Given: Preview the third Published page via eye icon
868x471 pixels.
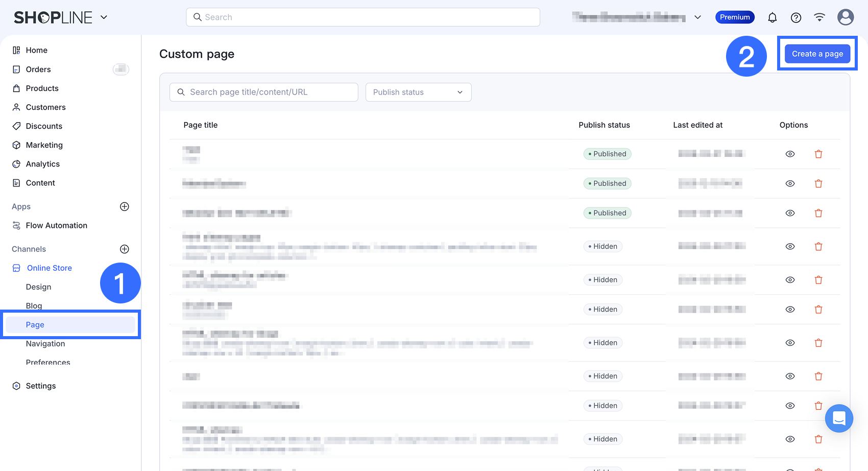Looking at the screenshot, I should coord(790,214).
